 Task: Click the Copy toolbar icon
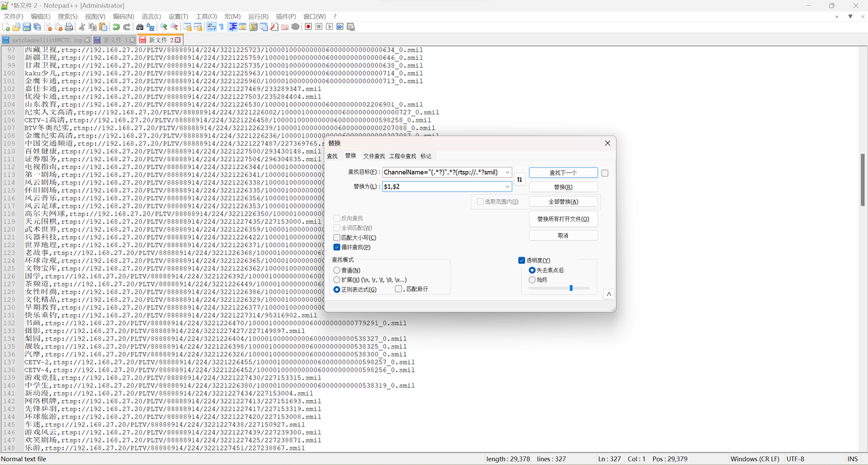tap(92, 27)
